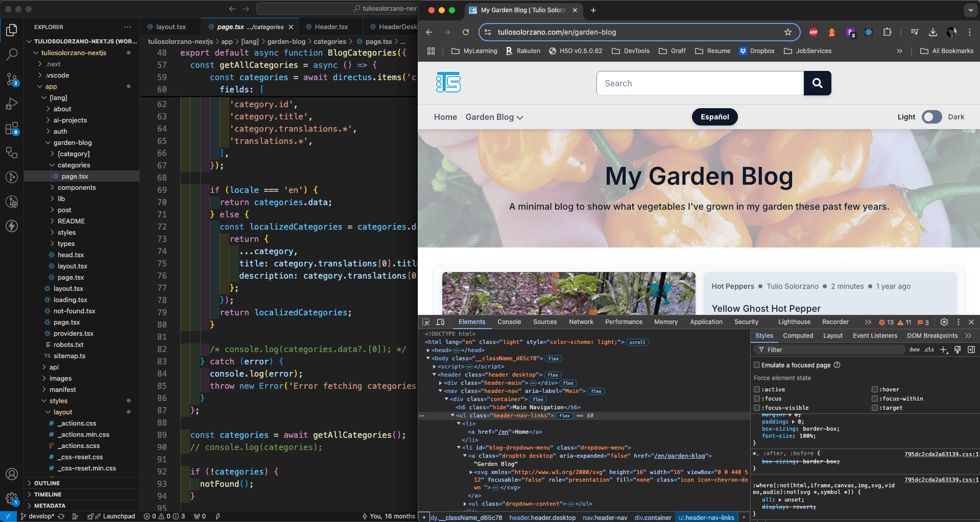
Task: Activate the DevTools inspect element picker
Action: [426, 322]
